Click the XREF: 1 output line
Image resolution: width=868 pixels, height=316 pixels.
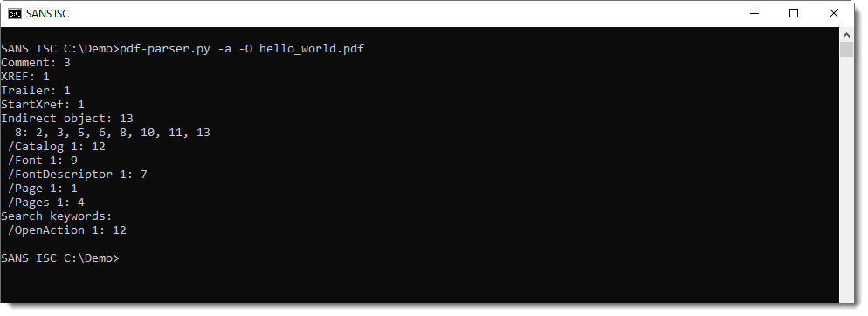pyautogui.click(x=25, y=76)
